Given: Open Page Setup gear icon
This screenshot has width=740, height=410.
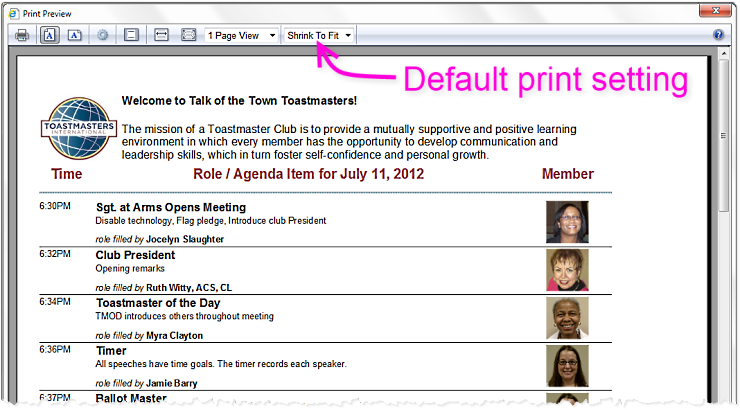Looking at the screenshot, I should click(103, 35).
